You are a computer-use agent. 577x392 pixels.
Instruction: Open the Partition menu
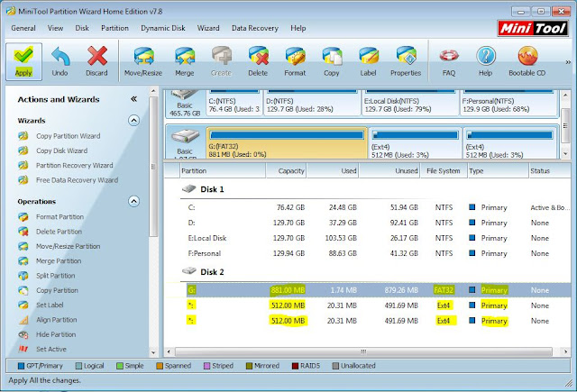[114, 28]
